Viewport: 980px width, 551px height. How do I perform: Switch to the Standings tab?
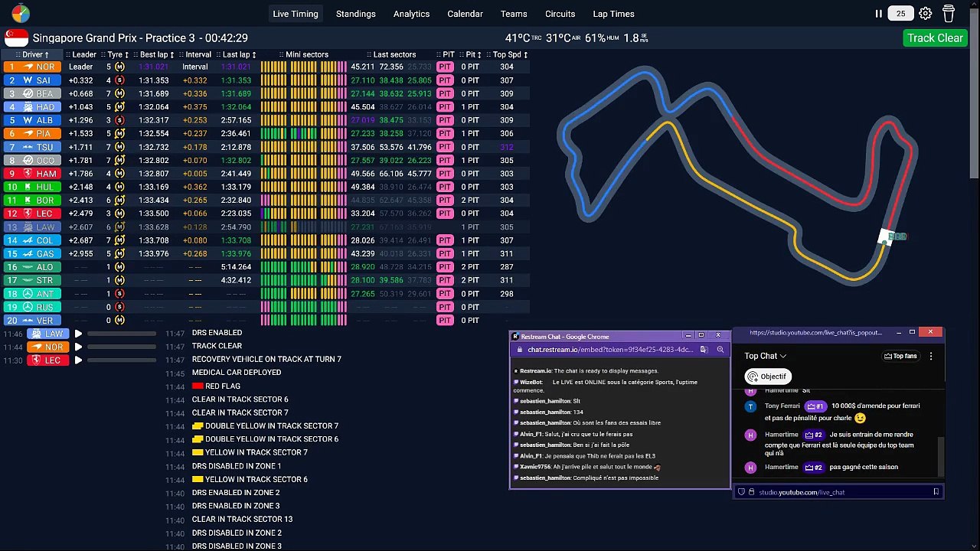tap(356, 14)
